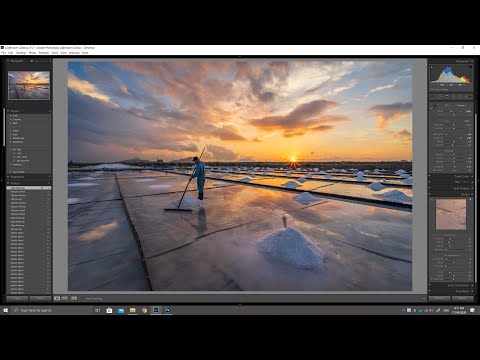Collapse the Navigator panel

point(8,61)
